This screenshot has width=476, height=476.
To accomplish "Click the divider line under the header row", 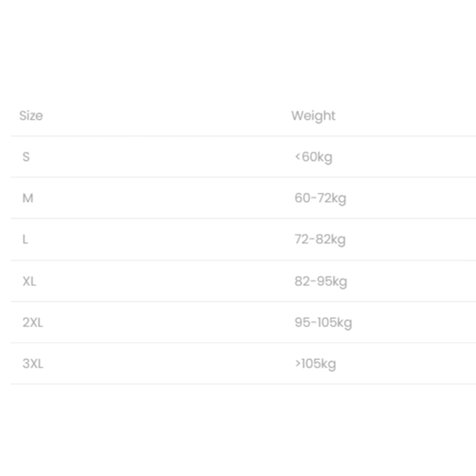I will [x=238, y=136].
